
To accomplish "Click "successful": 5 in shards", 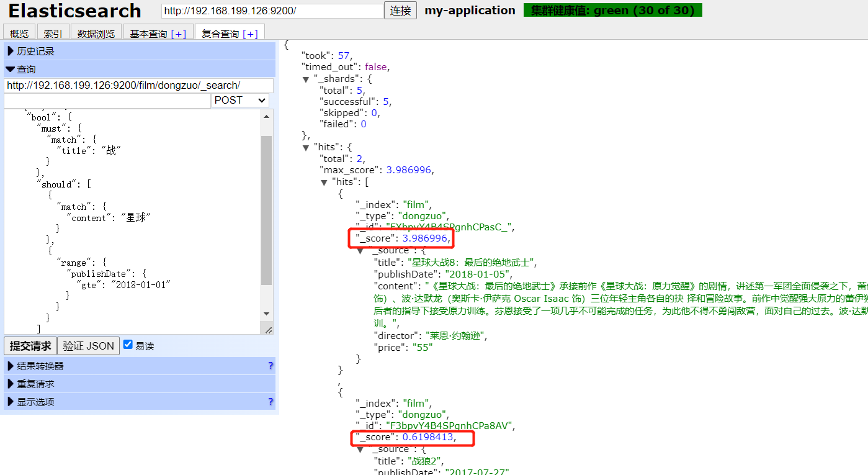I will [355, 101].
